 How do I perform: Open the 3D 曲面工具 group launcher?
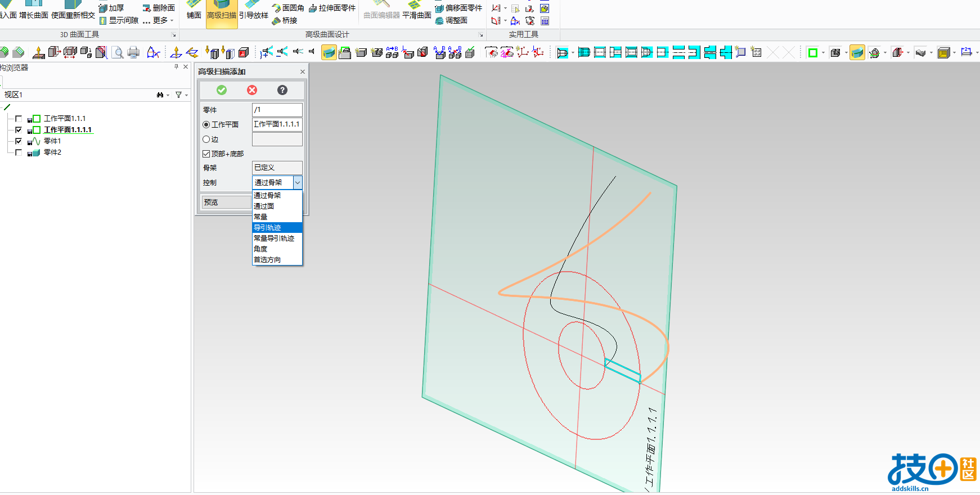pyautogui.click(x=174, y=35)
